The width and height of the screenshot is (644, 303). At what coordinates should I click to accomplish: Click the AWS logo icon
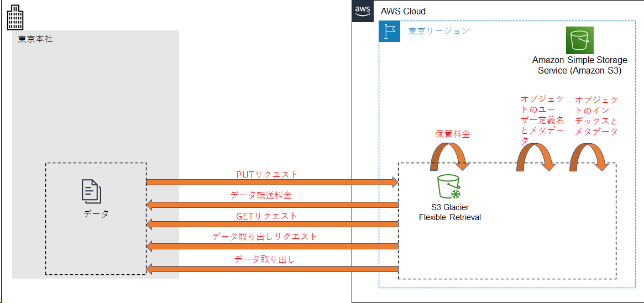tap(363, 11)
